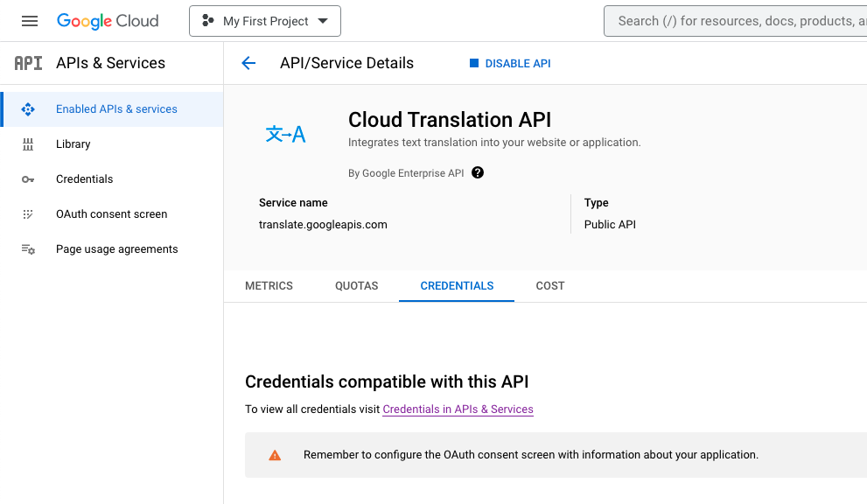Go to Credentials in the sidebar
This screenshot has height=504, width=867.
(x=84, y=179)
